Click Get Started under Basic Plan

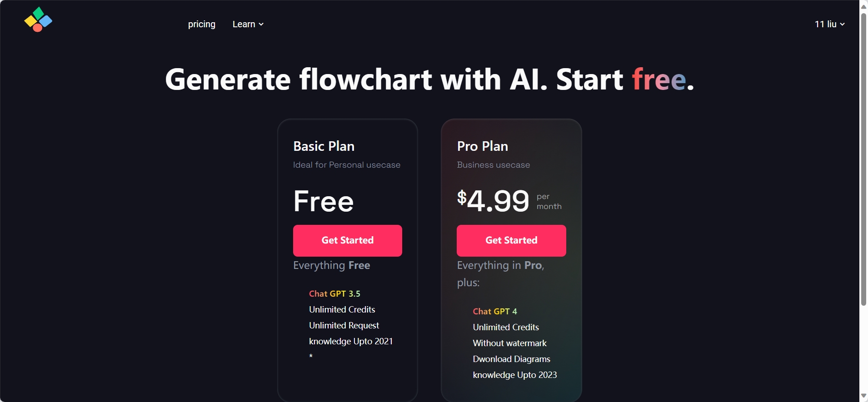coord(348,240)
